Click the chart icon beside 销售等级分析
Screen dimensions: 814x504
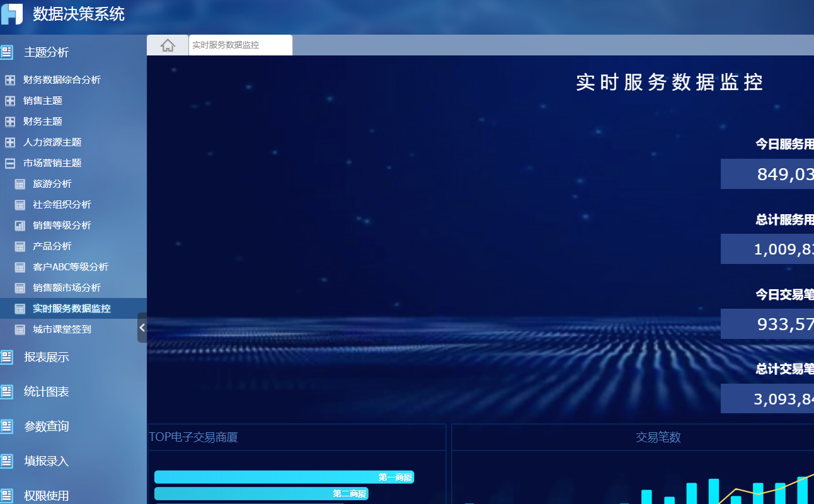click(x=20, y=226)
